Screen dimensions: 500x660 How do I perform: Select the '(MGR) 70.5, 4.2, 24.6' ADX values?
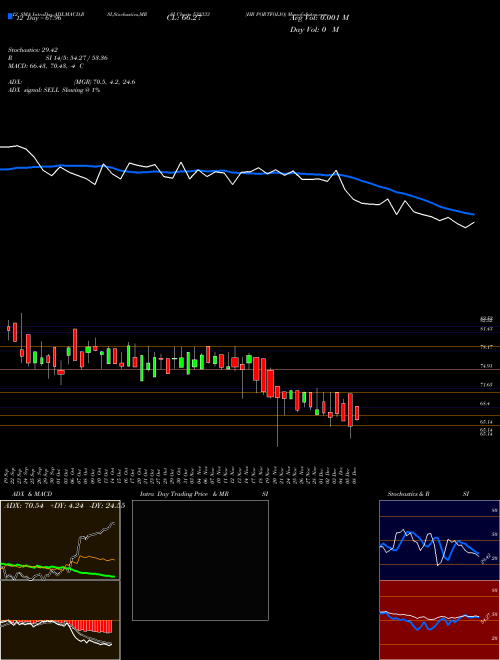pos(104,82)
